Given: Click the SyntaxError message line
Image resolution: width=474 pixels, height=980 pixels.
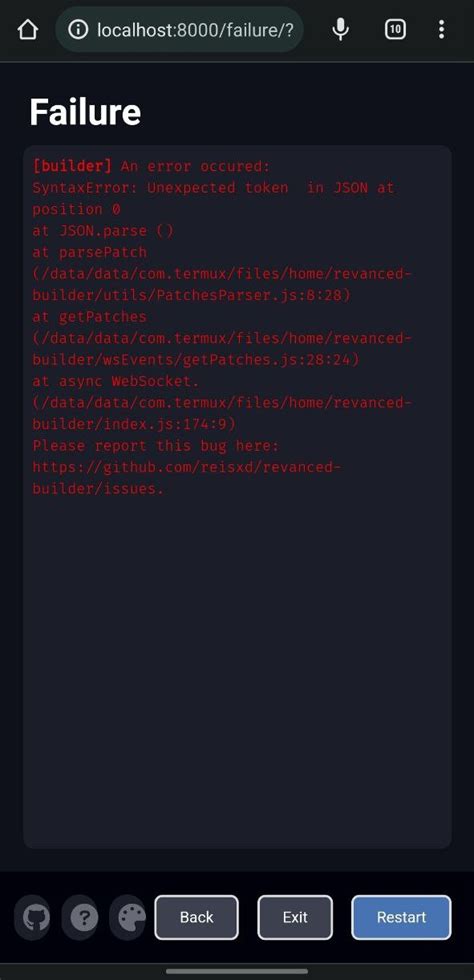Looking at the screenshot, I should pyautogui.click(x=214, y=198).
